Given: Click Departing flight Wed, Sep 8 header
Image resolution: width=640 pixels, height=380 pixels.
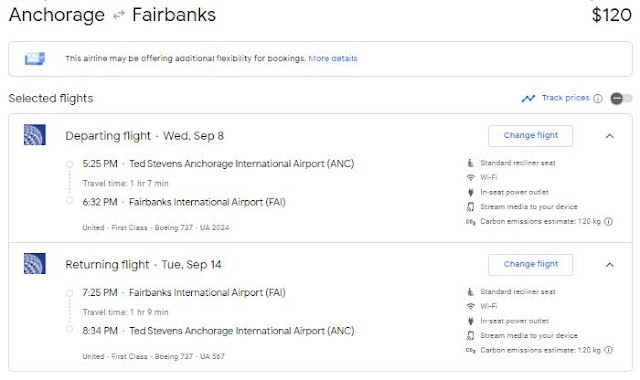Looking at the screenshot, I should click(x=144, y=136).
